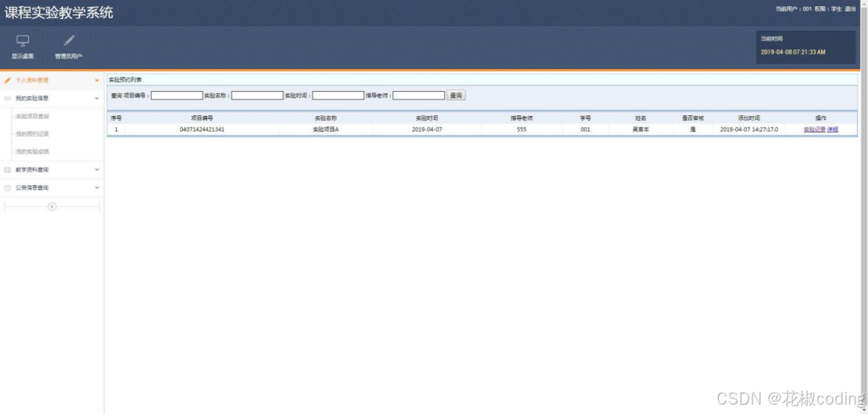
Task: Click the cell 04071424421341
Action: click(x=202, y=129)
